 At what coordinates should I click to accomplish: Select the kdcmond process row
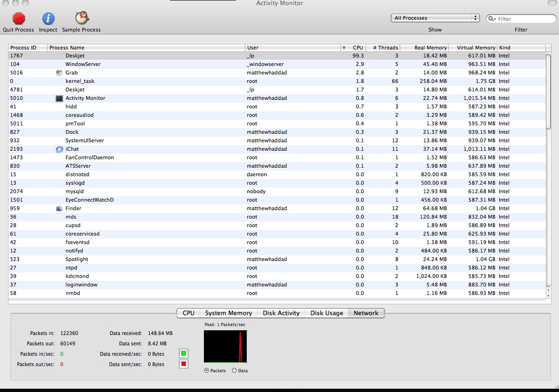pyautogui.click(x=277, y=277)
